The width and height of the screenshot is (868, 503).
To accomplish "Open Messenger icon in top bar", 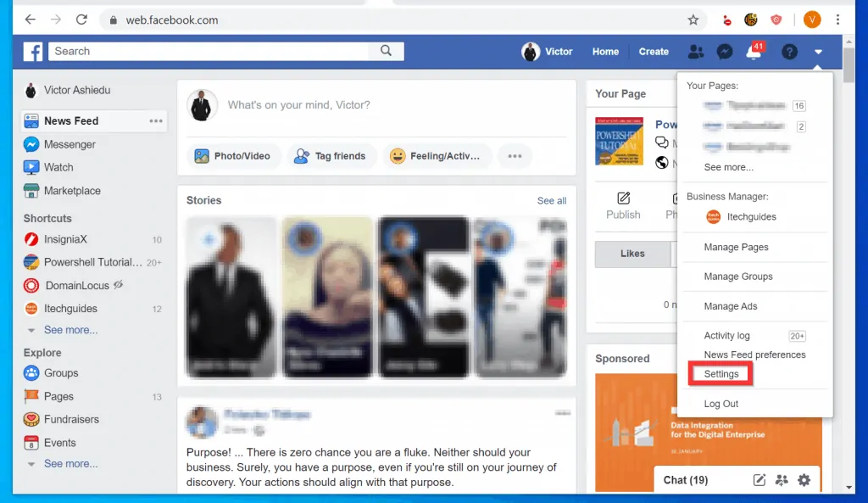I will pyautogui.click(x=724, y=52).
